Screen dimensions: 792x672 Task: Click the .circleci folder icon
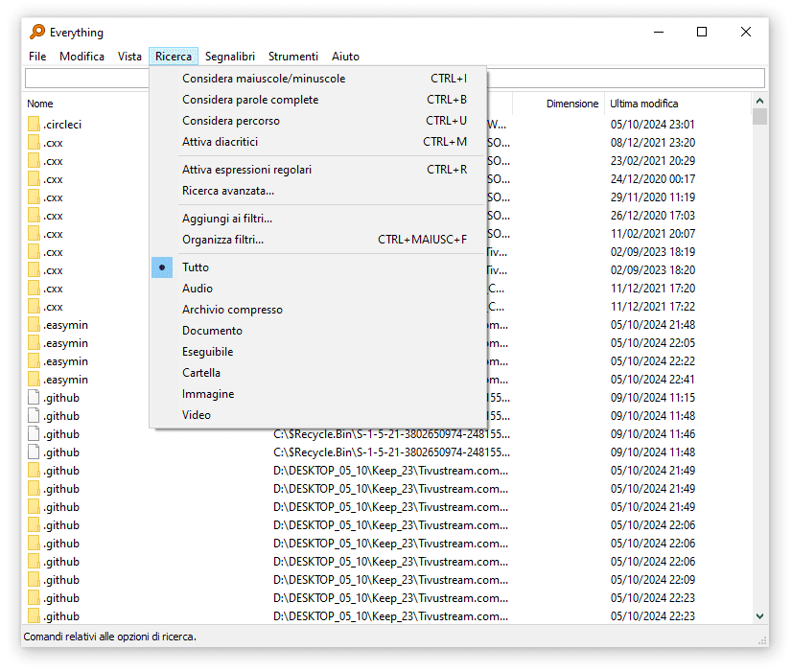(34, 125)
